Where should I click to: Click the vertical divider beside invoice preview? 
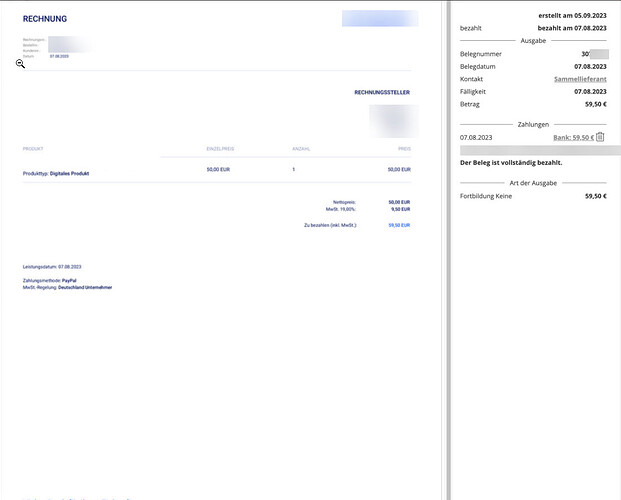coord(448,250)
